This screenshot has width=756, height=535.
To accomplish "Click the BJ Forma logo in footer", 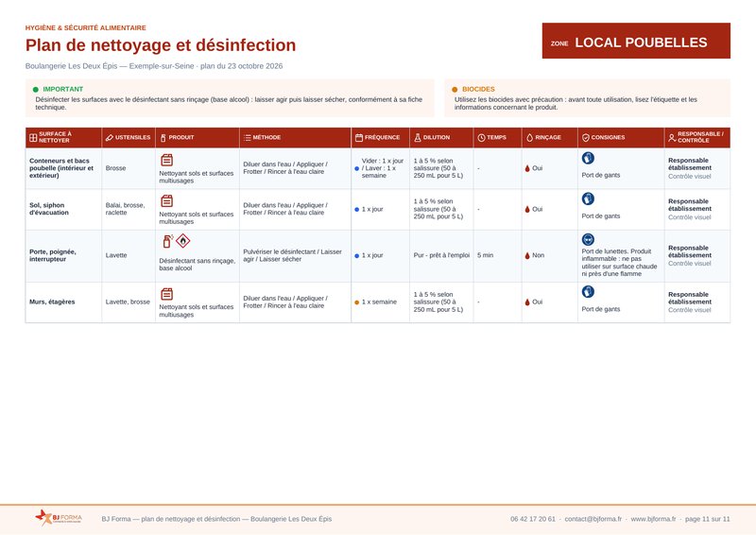I will point(59,518).
